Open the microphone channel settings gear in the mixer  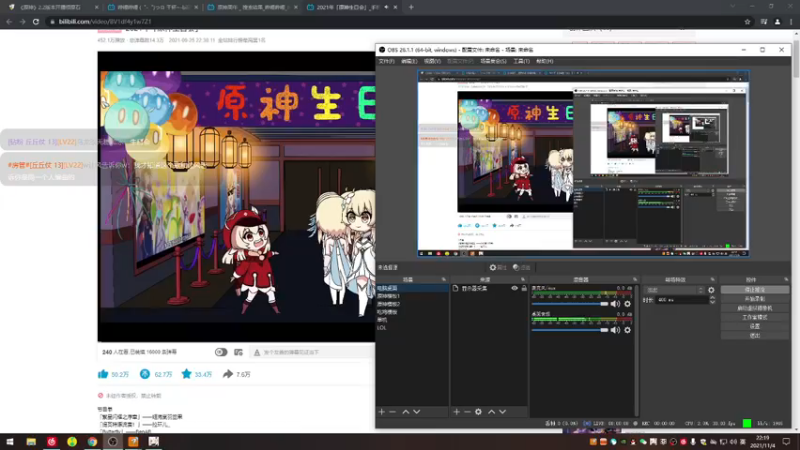628,304
